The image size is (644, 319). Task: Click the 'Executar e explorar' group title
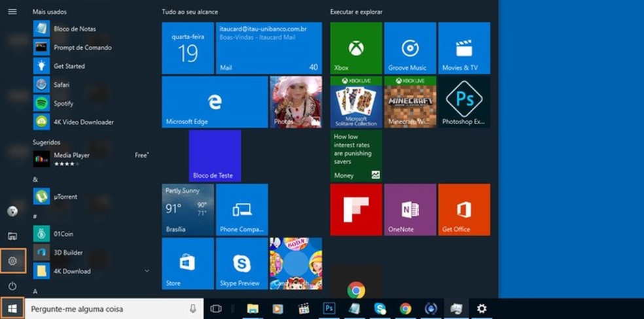(356, 12)
